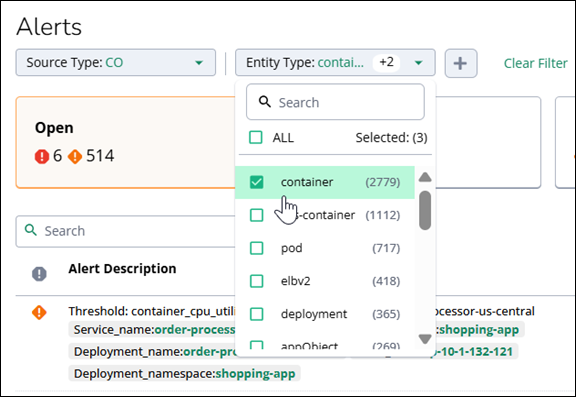Click the deployment count (365)
This screenshot has width=576, height=397.
click(x=386, y=314)
